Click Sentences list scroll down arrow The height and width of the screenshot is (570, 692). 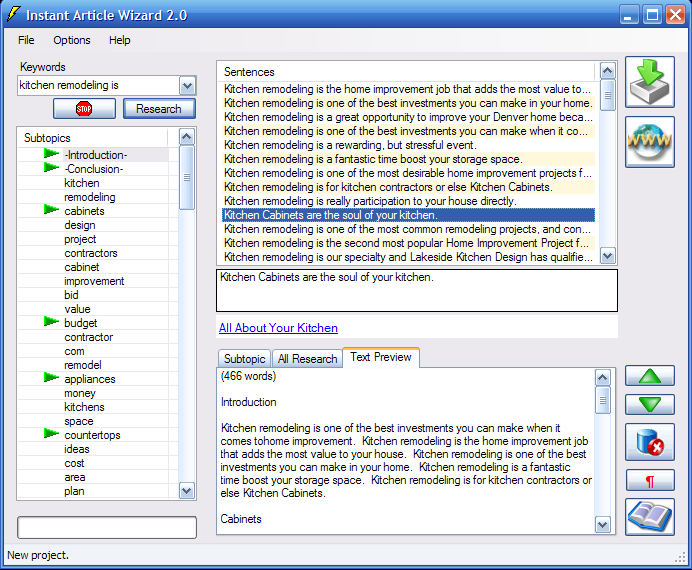[608, 255]
